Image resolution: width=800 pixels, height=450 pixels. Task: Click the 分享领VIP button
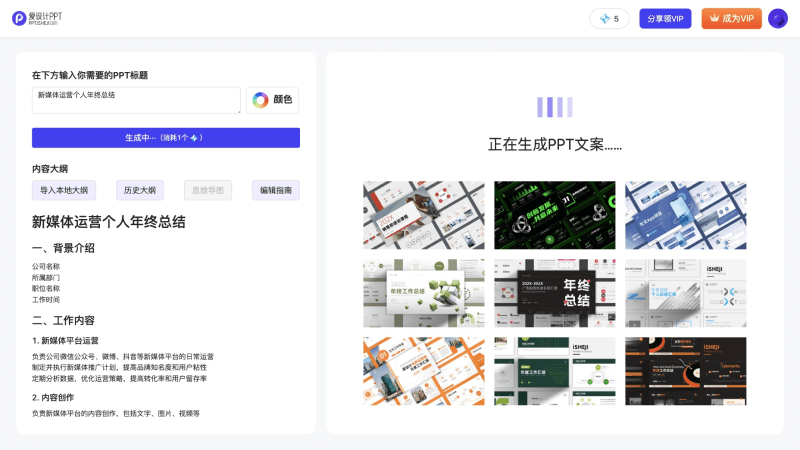tap(665, 19)
